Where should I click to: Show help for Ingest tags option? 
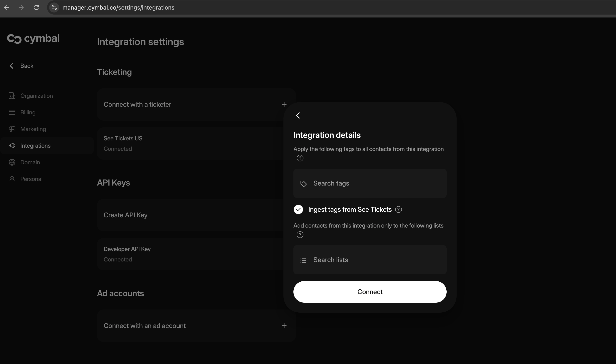(398, 209)
